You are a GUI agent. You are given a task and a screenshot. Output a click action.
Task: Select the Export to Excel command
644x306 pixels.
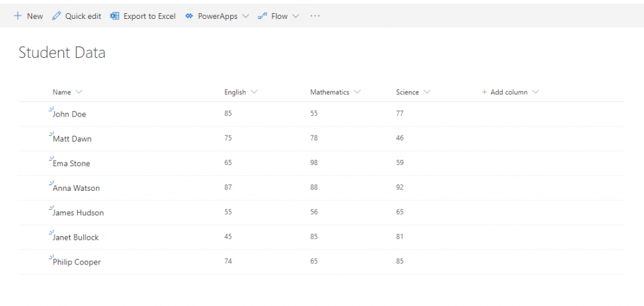click(x=150, y=16)
